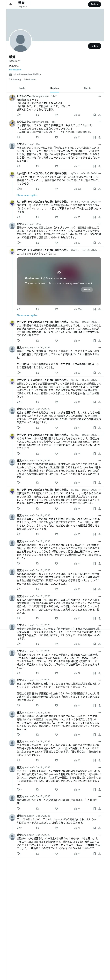Click the Translate bio link

(15, 70)
